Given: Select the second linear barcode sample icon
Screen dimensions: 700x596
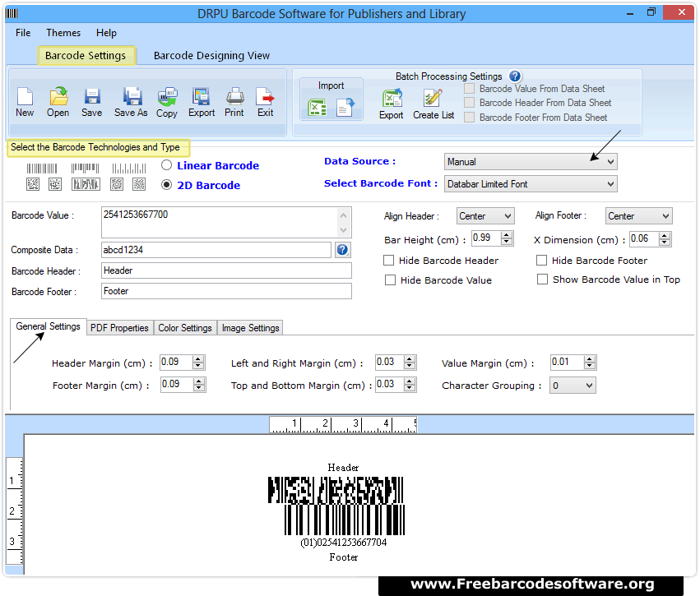Looking at the screenshot, I should (85, 169).
